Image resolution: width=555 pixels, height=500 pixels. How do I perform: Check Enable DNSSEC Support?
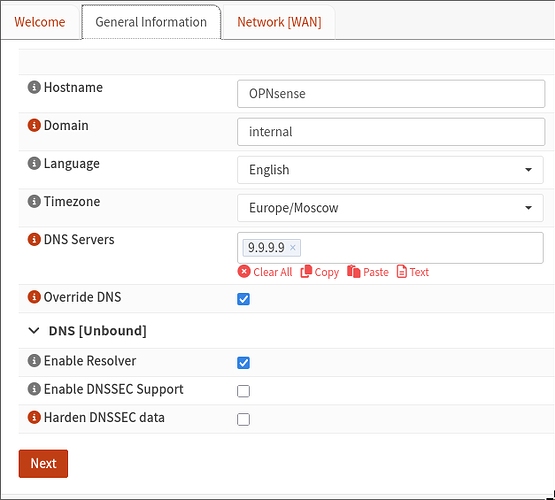244,391
